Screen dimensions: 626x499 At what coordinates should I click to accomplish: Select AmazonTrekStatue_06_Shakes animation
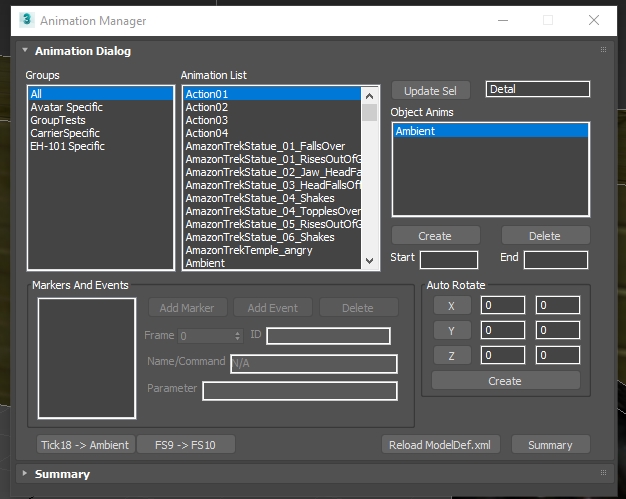pyautogui.click(x=272, y=237)
